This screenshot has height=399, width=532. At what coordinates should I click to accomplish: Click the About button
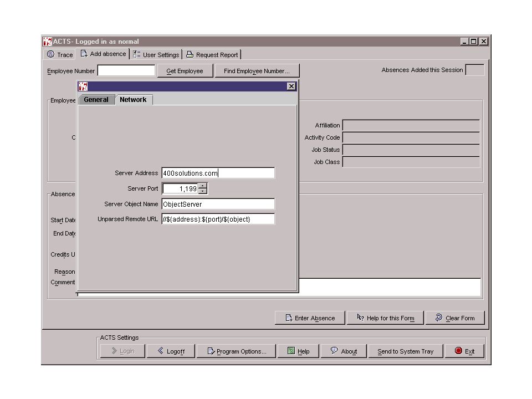coord(344,351)
